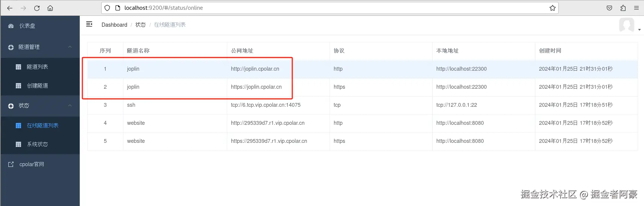The height and width of the screenshot is (206, 644).
Task: Open the browser hamburger application menu
Action: pos(636,8)
